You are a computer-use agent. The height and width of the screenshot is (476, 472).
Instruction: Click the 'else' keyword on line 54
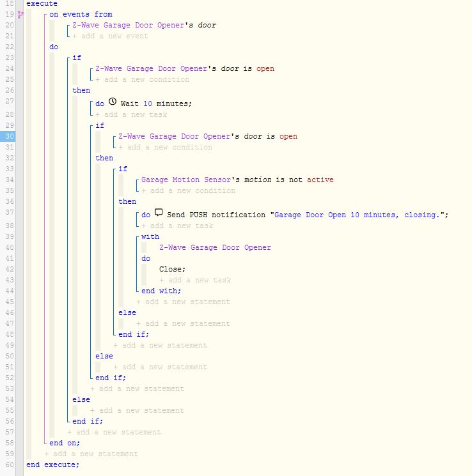coord(81,399)
